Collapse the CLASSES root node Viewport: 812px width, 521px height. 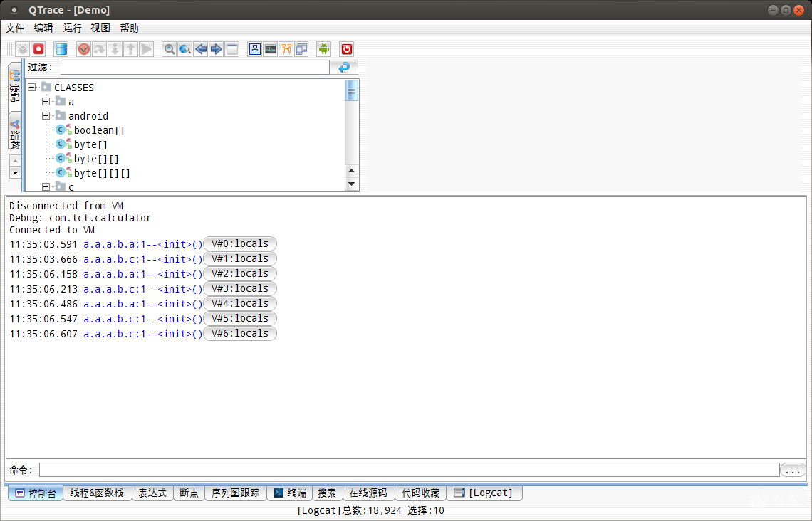point(31,87)
